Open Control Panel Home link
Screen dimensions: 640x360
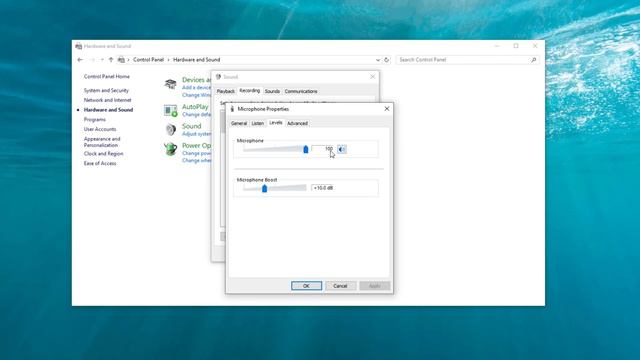pyautogui.click(x=107, y=76)
